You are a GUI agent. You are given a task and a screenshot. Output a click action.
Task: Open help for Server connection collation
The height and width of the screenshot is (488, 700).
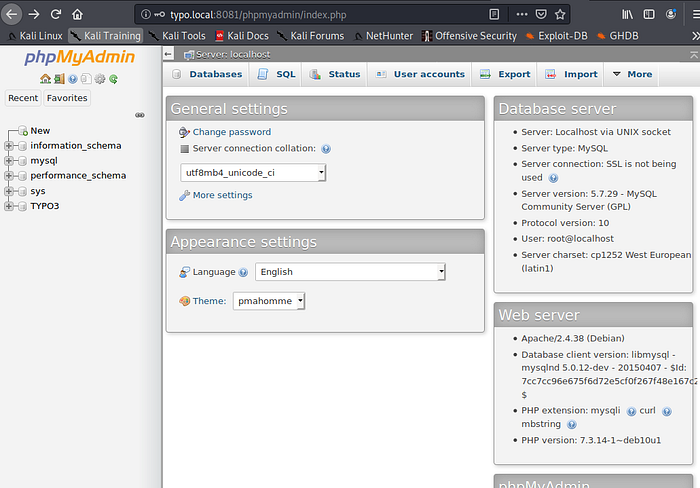tap(326, 149)
